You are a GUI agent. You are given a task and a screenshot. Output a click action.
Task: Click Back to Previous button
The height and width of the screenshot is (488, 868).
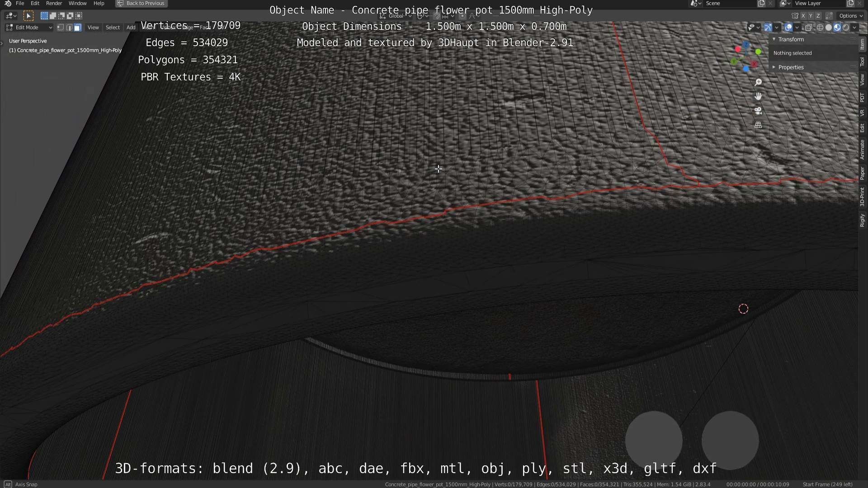coord(141,3)
